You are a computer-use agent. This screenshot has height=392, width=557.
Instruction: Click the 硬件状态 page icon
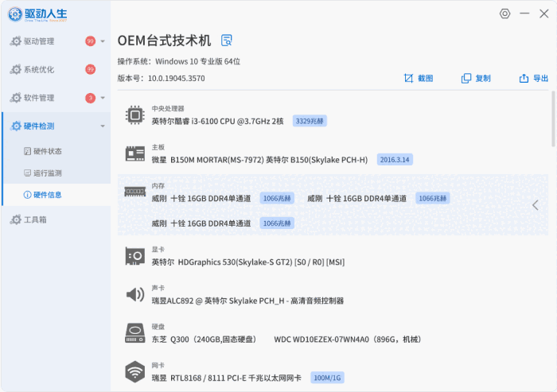click(27, 151)
